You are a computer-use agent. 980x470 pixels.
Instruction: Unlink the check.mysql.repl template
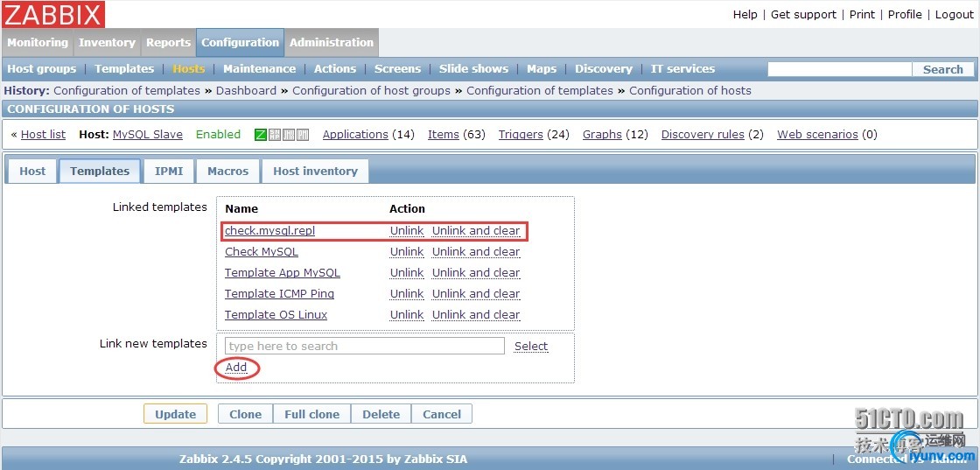[407, 231]
